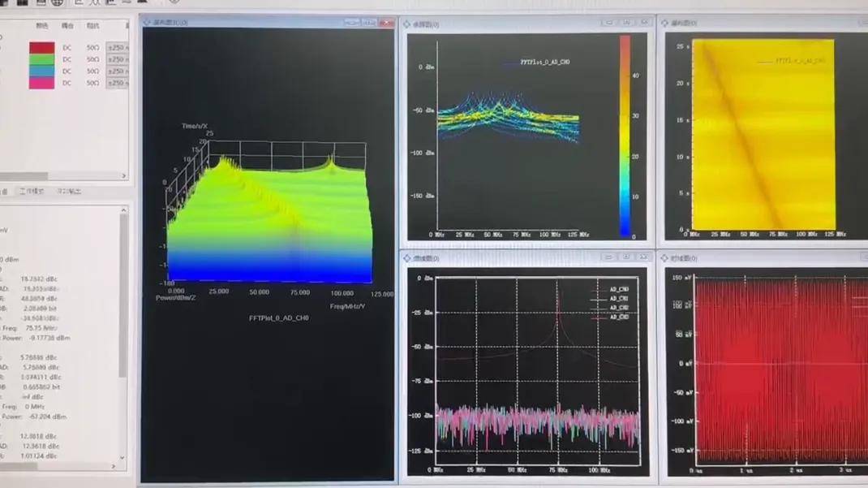Minimize the frequency spectrum window
The width and height of the screenshot is (868, 488).
click(x=608, y=257)
